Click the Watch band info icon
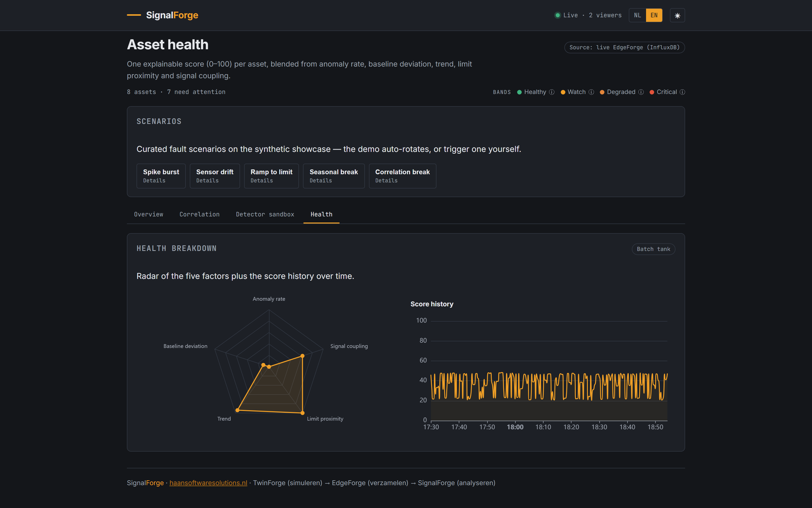This screenshot has height=508, width=812. pyautogui.click(x=591, y=92)
